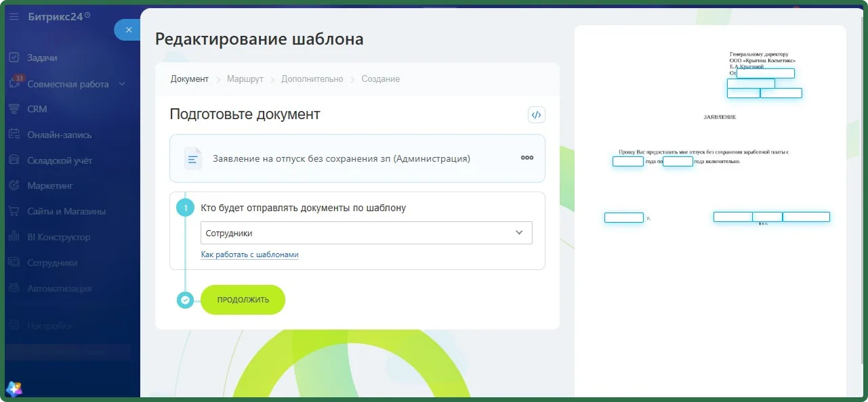Viewport: 868px width, 402px height.
Task: Click the Складской учёт box icon
Action: [14, 160]
